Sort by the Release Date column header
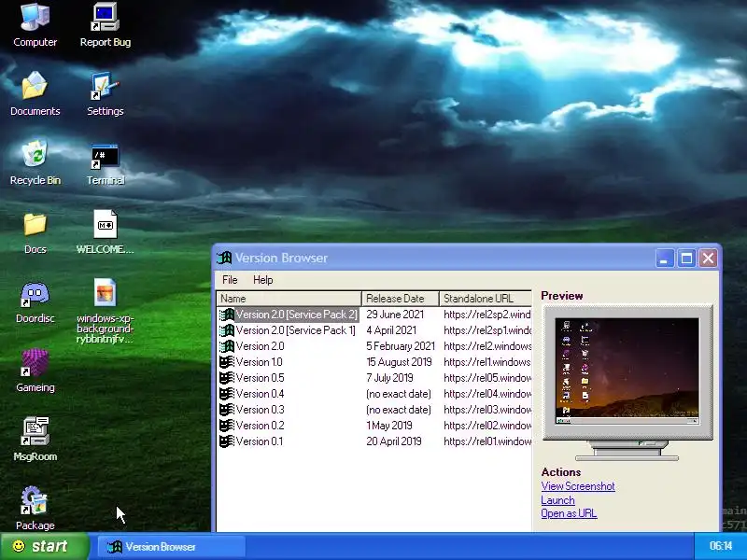Image resolution: width=747 pixels, height=560 pixels. [401, 299]
